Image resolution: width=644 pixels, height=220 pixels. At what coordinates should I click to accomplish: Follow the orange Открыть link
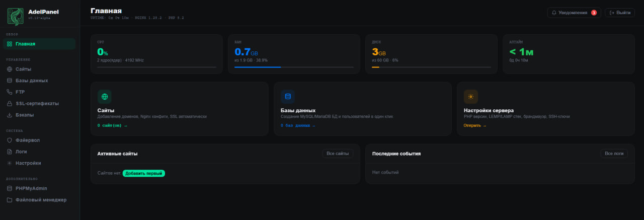pos(474,125)
